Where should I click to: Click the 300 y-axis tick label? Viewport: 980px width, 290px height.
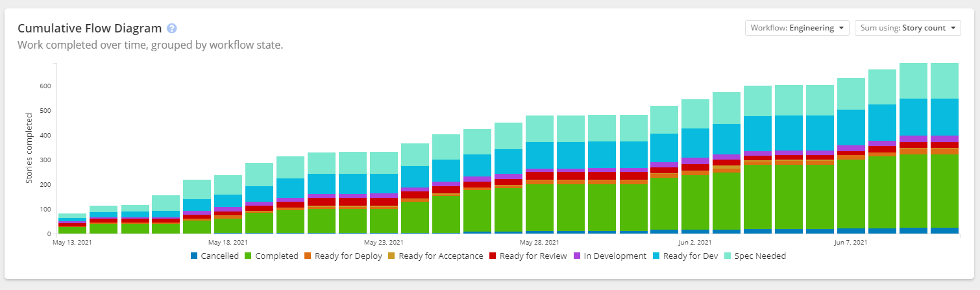point(45,160)
